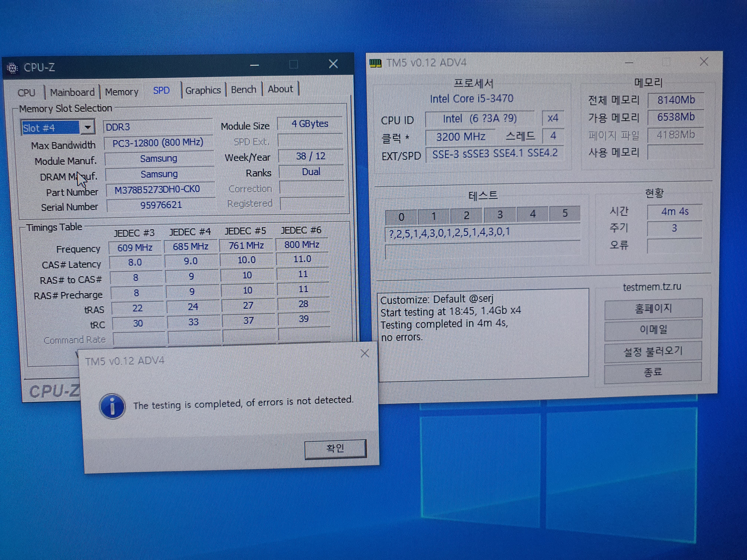Switch to the Mainboard tab
747x560 pixels.
tap(72, 92)
